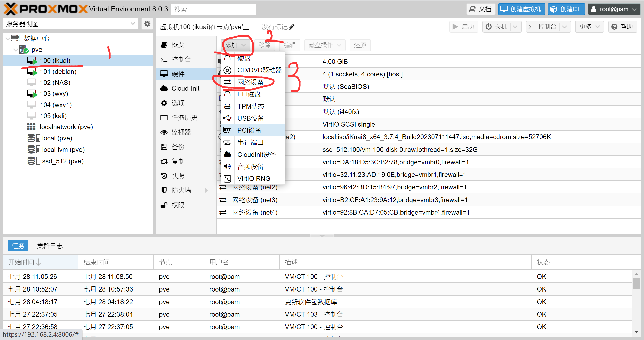Open the 更多 dropdown menu
The image size is (644, 340).
tap(589, 27)
